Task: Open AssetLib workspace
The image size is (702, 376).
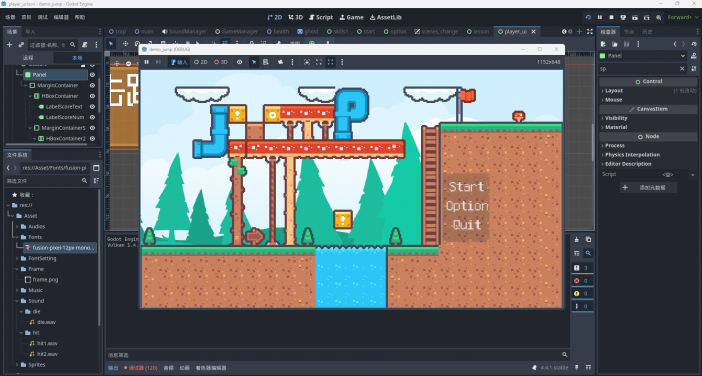Action: pos(385,17)
